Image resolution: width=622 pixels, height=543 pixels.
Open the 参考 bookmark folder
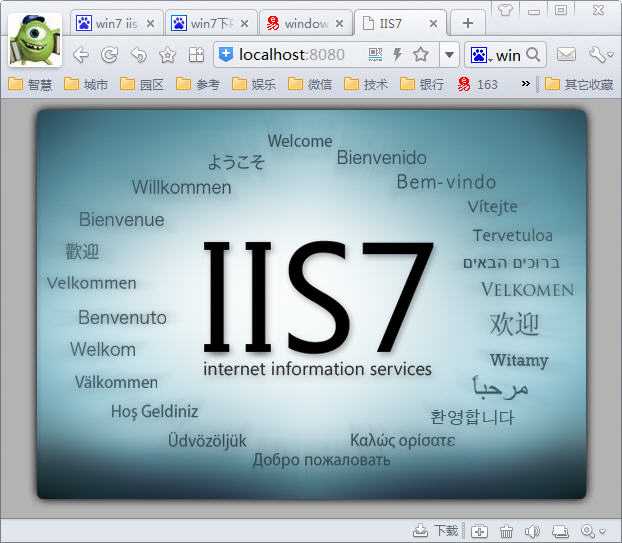click(198, 84)
